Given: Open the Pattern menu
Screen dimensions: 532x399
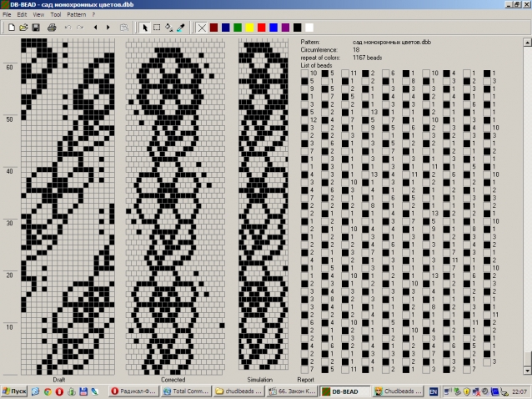Looking at the screenshot, I should [x=77, y=14].
